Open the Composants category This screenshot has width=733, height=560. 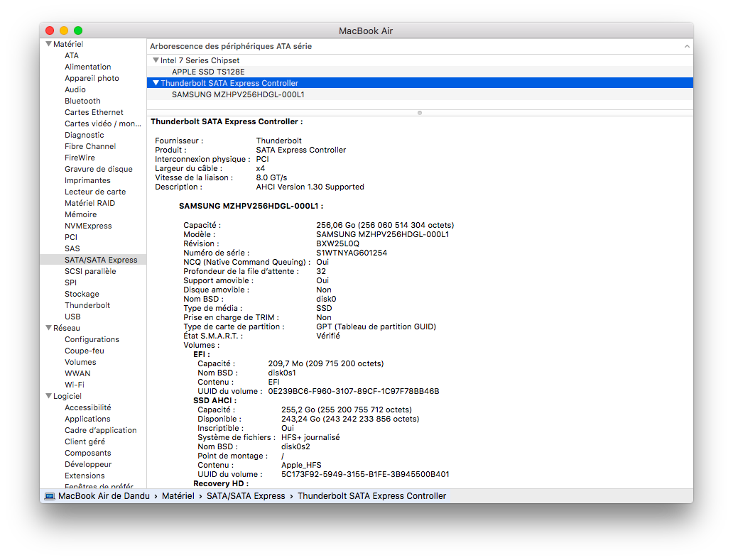[x=88, y=453]
